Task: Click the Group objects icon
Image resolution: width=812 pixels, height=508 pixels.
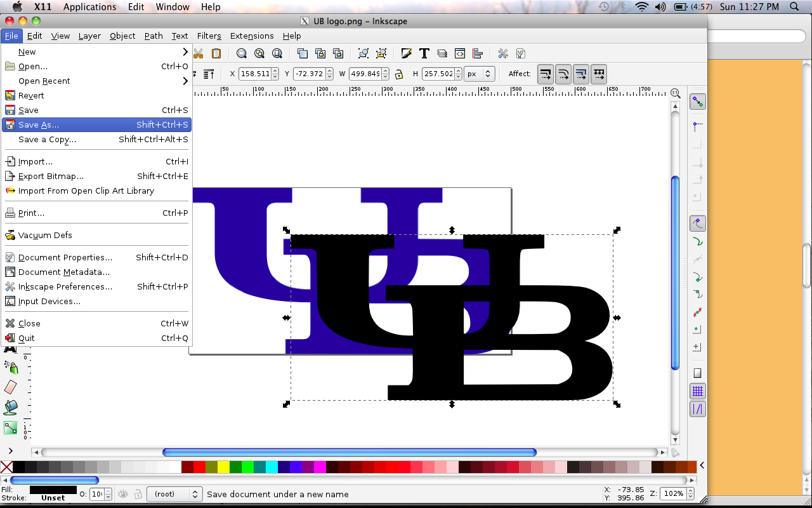Action: point(363,53)
